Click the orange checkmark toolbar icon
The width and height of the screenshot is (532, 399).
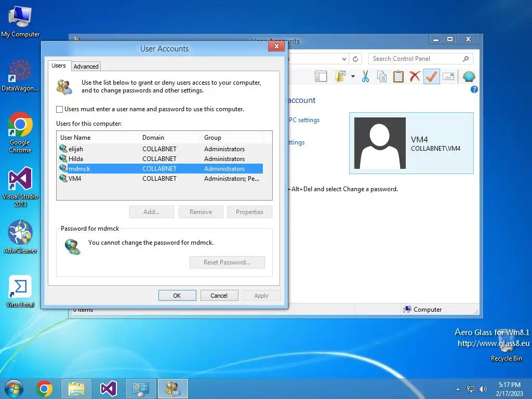click(431, 76)
